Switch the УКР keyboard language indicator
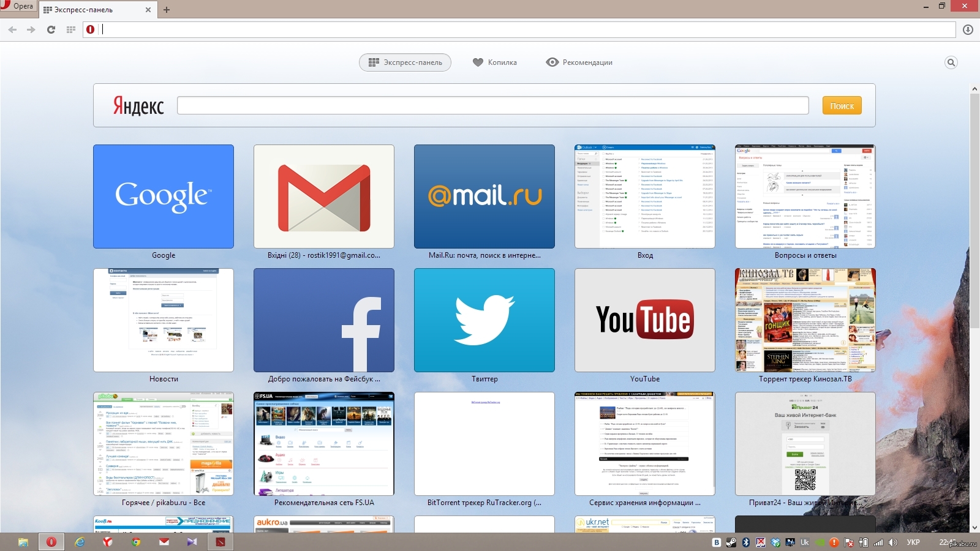980x551 pixels. 913,542
